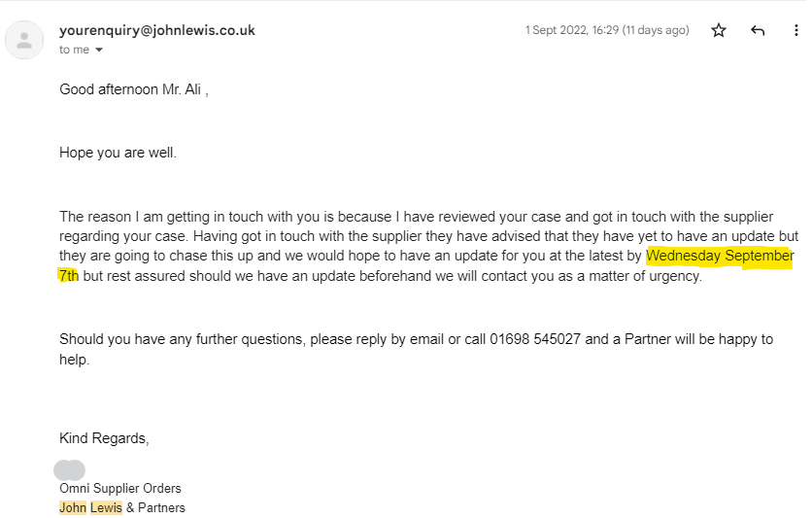812x518 pixels.
Task: Click the sender's profile avatar
Action: pos(23,40)
